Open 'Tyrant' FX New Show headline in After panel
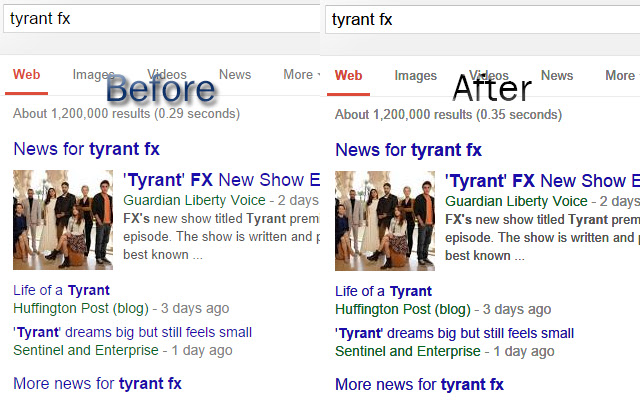 (540, 181)
